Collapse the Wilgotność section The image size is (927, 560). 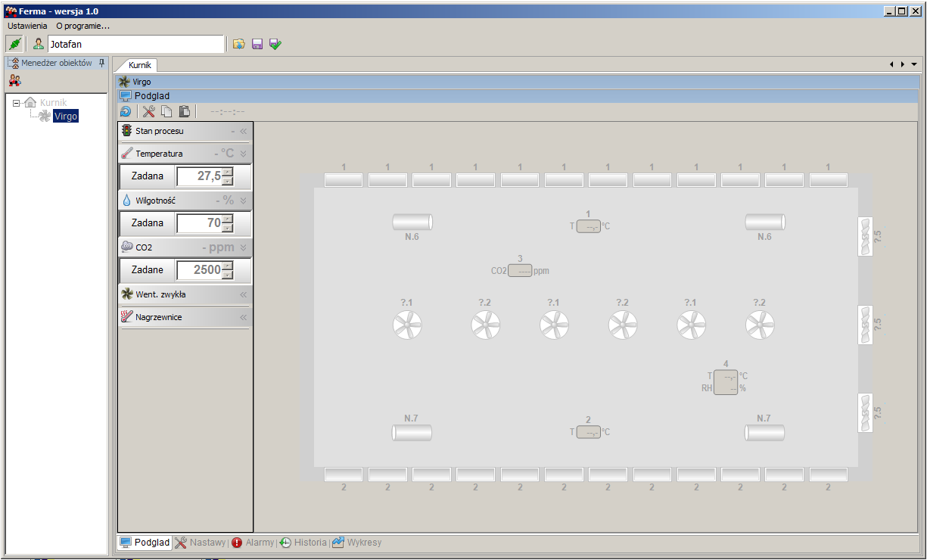click(244, 201)
